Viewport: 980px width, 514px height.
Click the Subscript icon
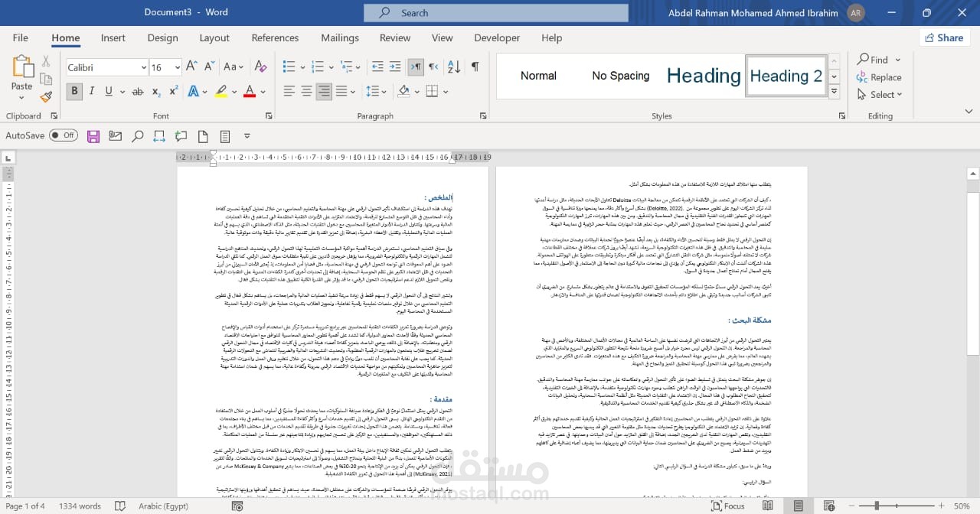coord(155,90)
